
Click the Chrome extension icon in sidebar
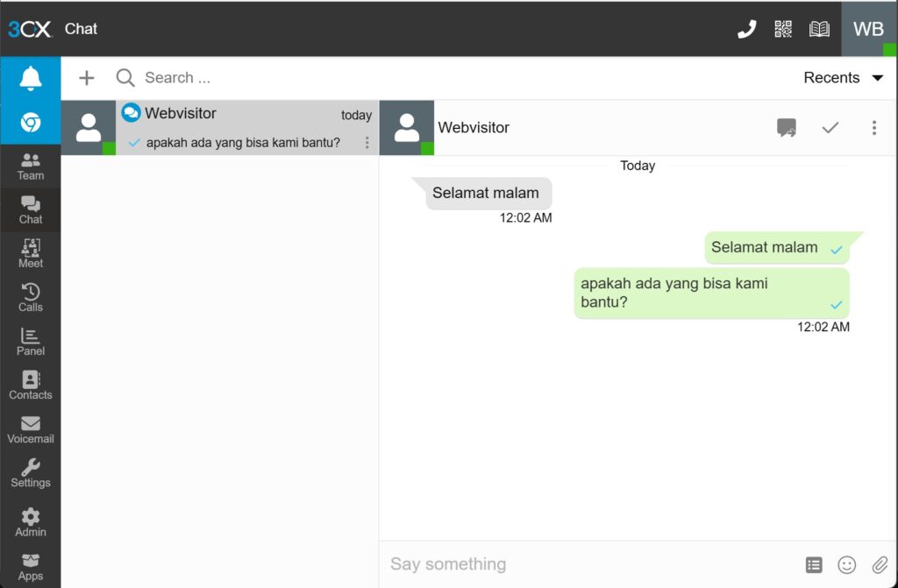[31, 122]
